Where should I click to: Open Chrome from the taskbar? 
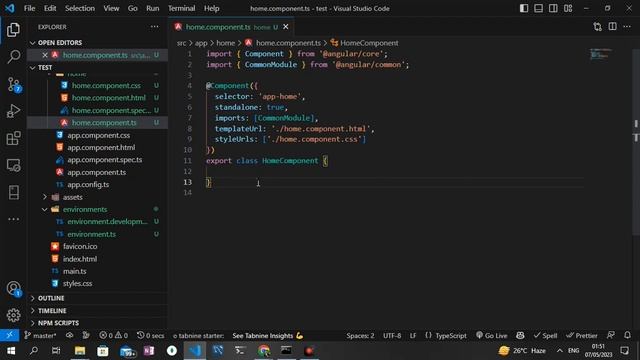click(263, 350)
